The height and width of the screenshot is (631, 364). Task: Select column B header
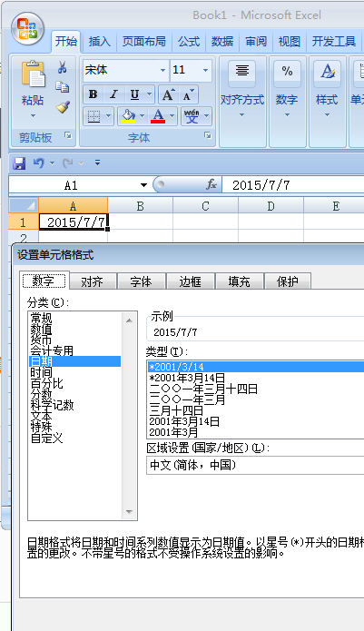click(141, 205)
